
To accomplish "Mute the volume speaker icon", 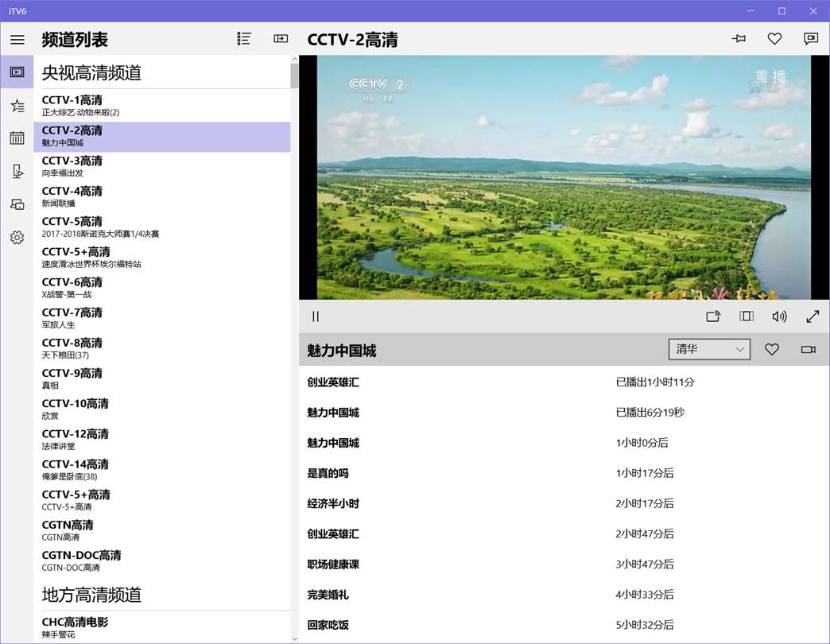I will click(779, 316).
